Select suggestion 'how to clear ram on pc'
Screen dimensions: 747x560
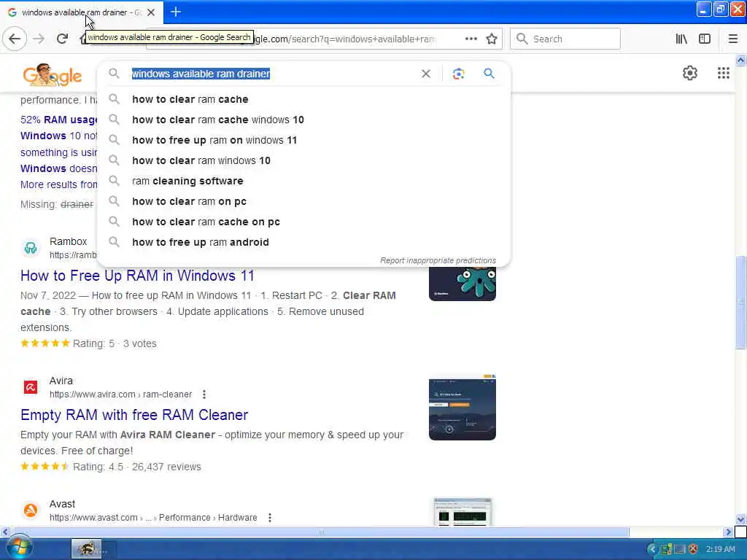tap(304, 201)
